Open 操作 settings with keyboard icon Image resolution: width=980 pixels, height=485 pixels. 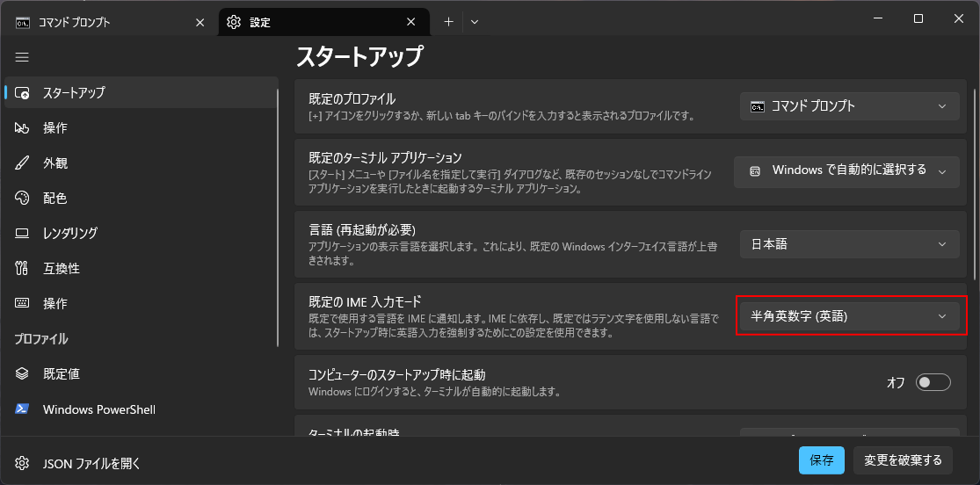coord(54,304)
